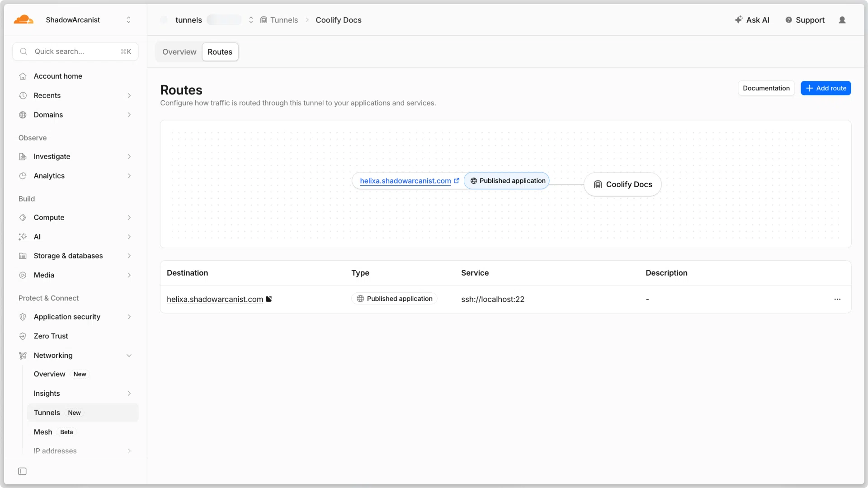
Task: Open the user profile icon
Action: coord(842,20)
